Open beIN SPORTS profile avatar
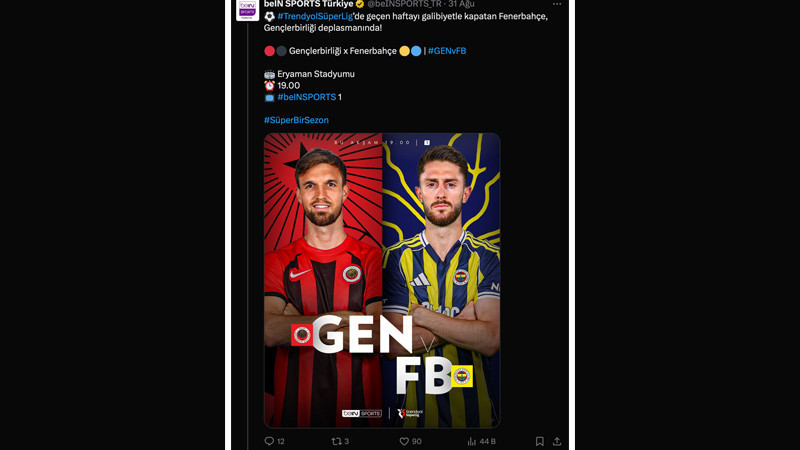This screenshot has width=800, height=450. 247,10
